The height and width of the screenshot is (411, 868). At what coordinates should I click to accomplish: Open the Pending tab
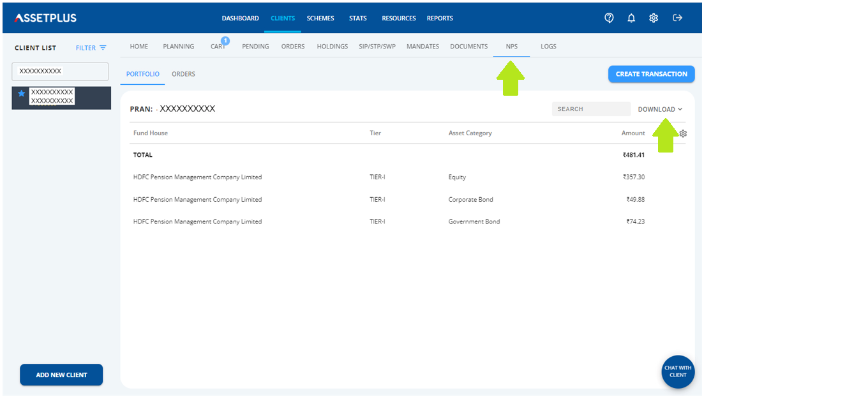pyautogui.click(x=255, y=47)
